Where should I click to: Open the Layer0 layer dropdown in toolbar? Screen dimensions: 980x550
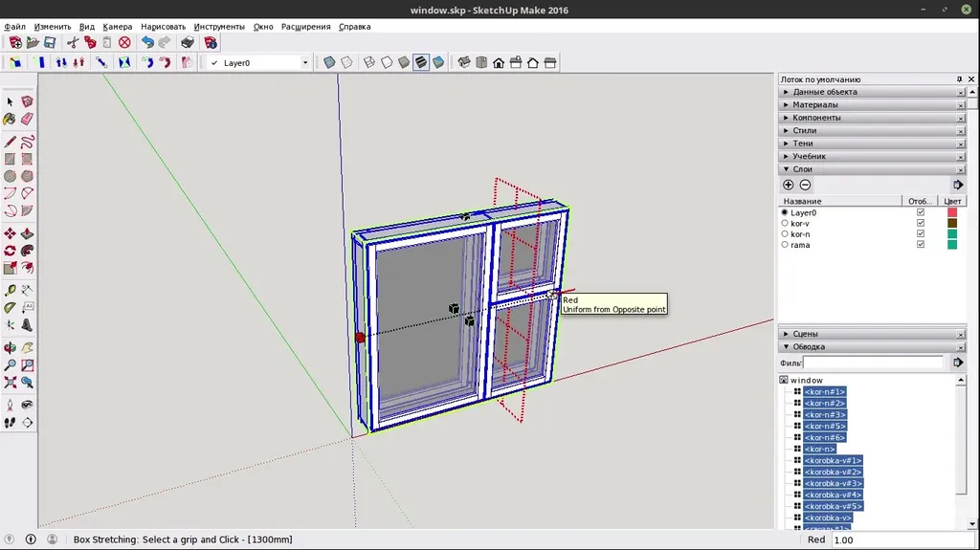[x=305, y=62]
